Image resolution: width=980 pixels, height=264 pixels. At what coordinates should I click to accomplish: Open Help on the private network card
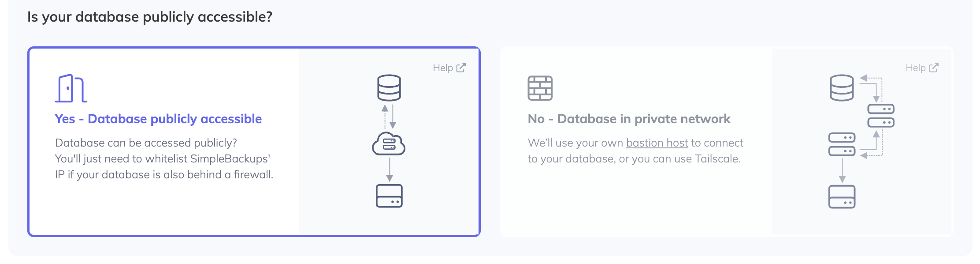click(916, 68)
